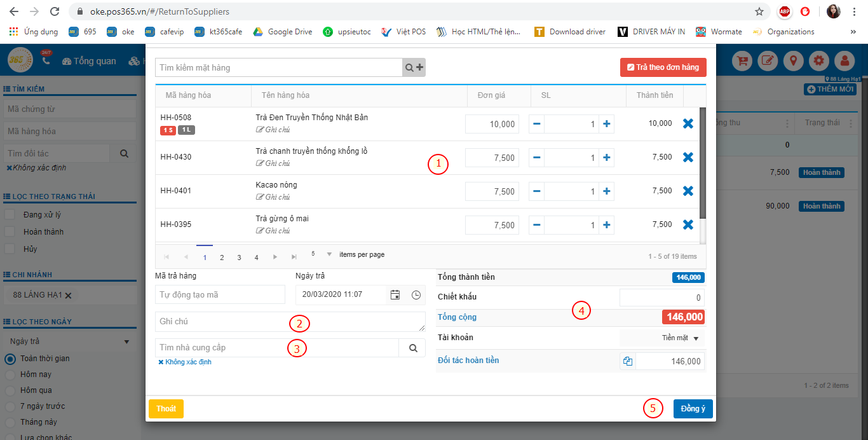The image size is (868, 440).
Task: Increase quantity for Kacao nóng
Action: click(606, 191)
